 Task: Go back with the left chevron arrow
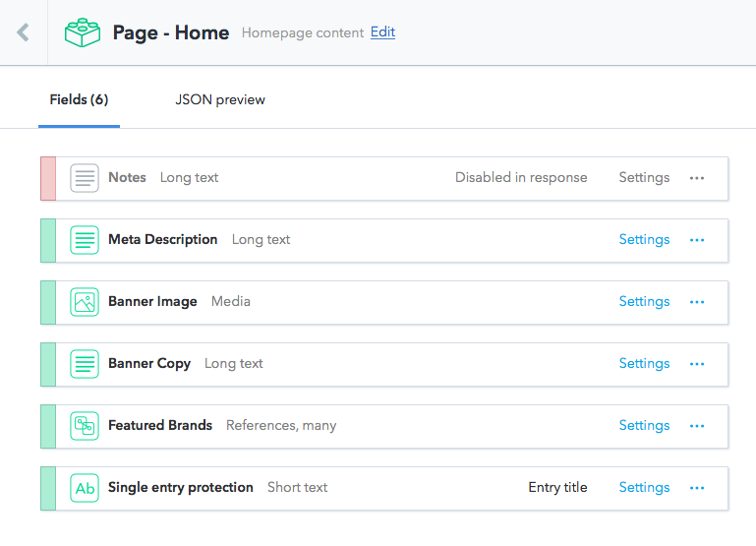24,32
